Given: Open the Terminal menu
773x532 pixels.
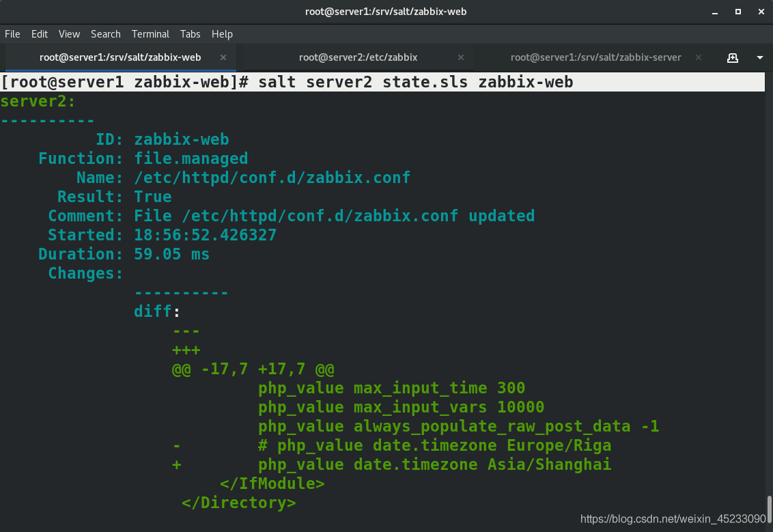Looking at the screenshot, I should point(150,34).
